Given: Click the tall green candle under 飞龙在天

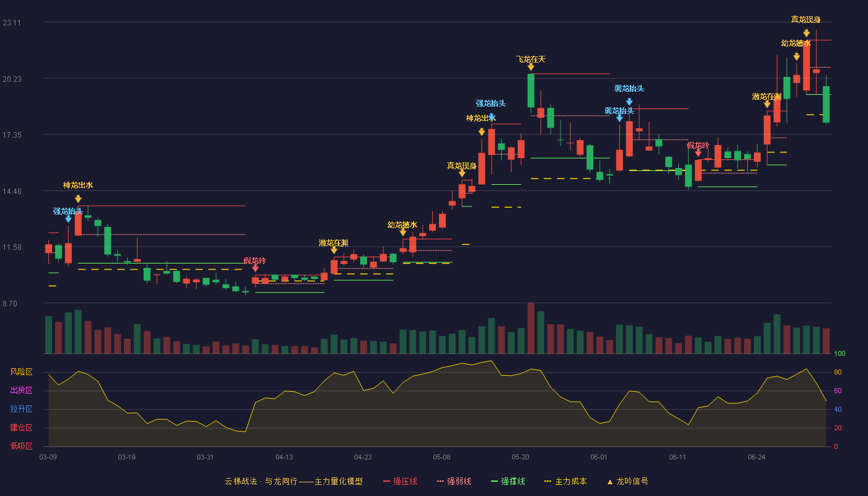Looking at the screenshot, I should [x=531, y=91].
